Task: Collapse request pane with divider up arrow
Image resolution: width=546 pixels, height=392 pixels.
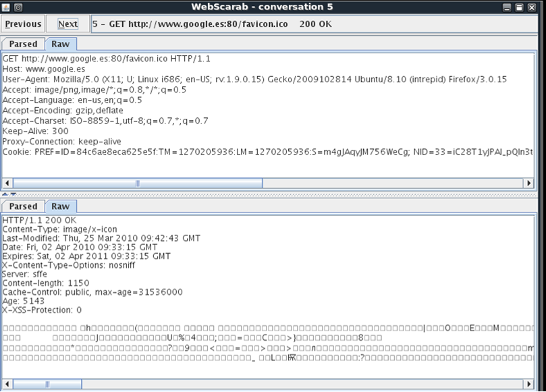Action: (x=5, y=194)
